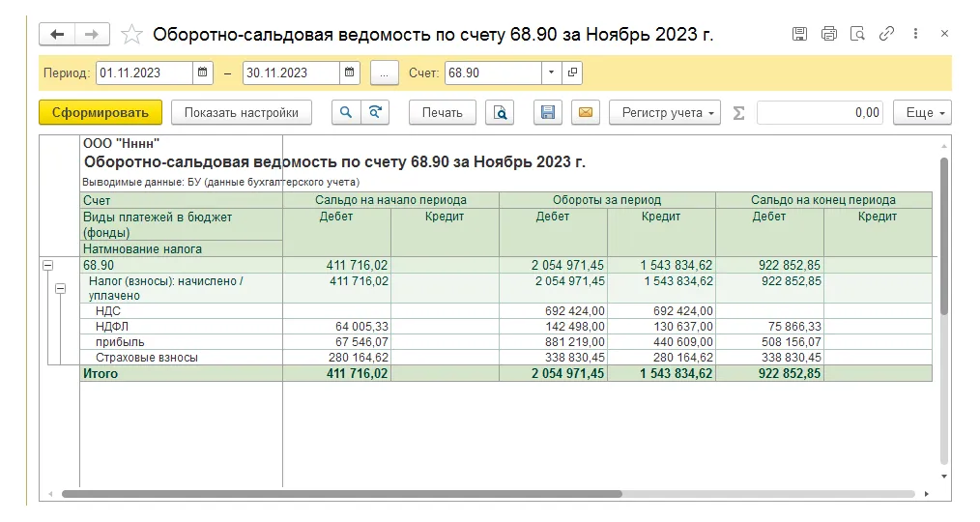The image size is (980, 522).
Task: Open print preview icon
Action: pos(500,113)
